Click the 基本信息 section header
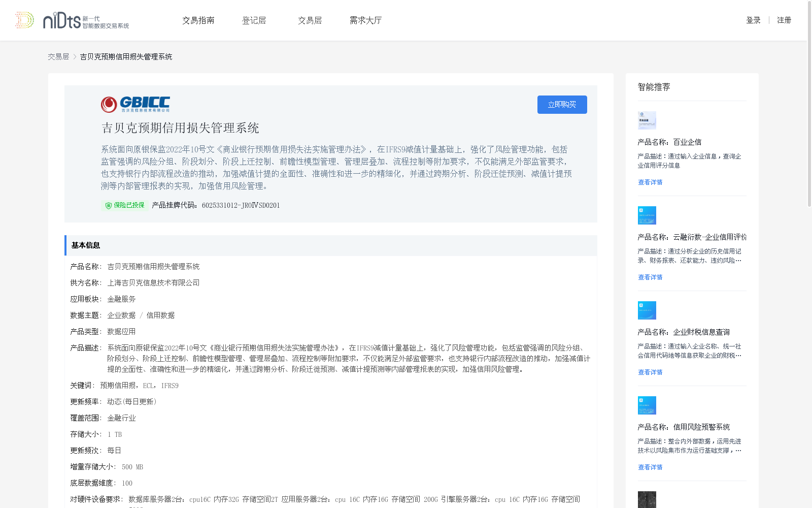 (x=331, y=245)
